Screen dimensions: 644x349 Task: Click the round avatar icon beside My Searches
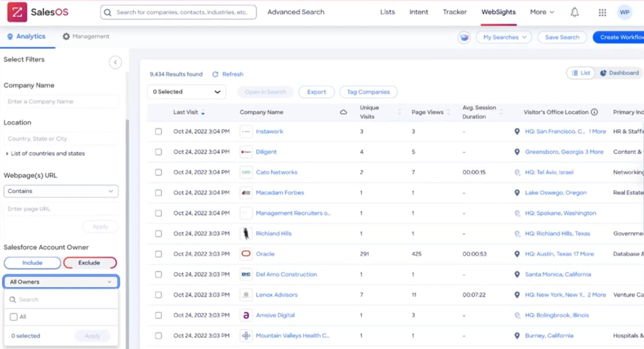pyautogui.click(x=464, y=37)
